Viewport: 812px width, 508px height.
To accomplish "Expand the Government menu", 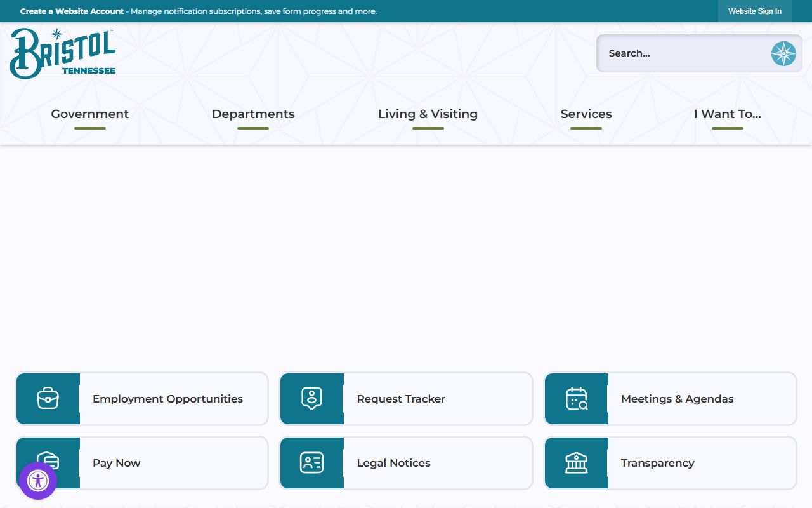I will (x=90, y=114).
